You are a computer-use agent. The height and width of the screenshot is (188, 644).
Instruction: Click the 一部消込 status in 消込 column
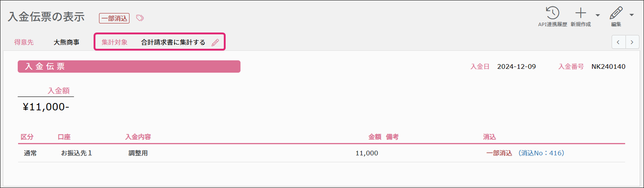[x=499, y=153]
